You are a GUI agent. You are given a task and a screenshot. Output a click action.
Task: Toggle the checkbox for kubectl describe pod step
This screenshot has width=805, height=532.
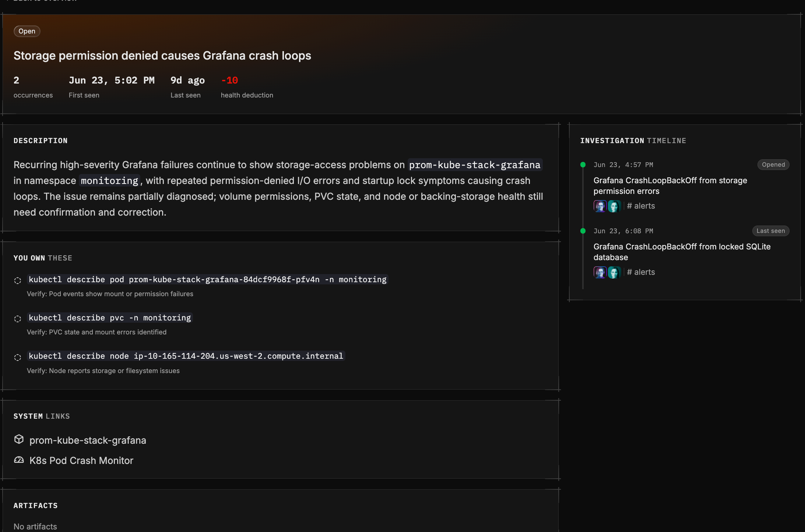point(18,280)
